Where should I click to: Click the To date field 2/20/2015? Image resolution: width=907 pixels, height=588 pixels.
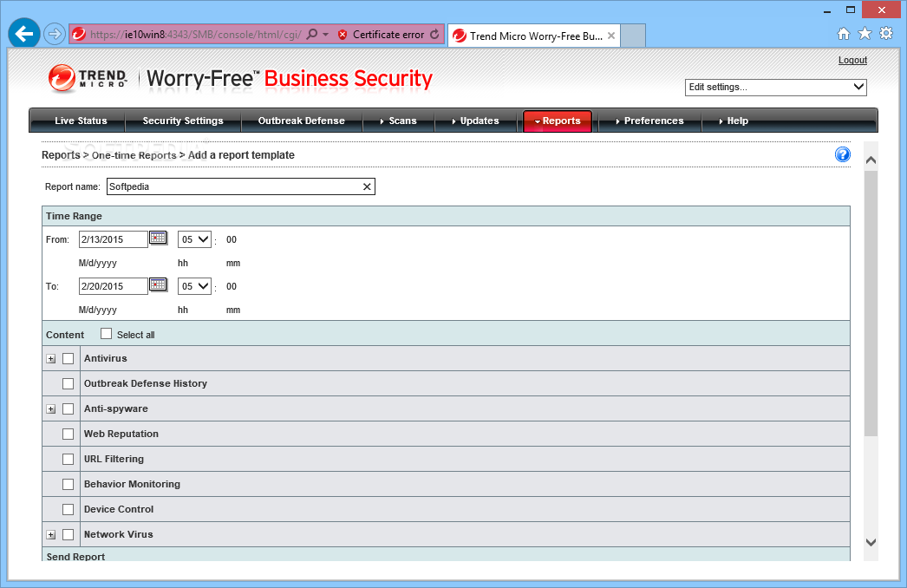(x=114, y=286)
